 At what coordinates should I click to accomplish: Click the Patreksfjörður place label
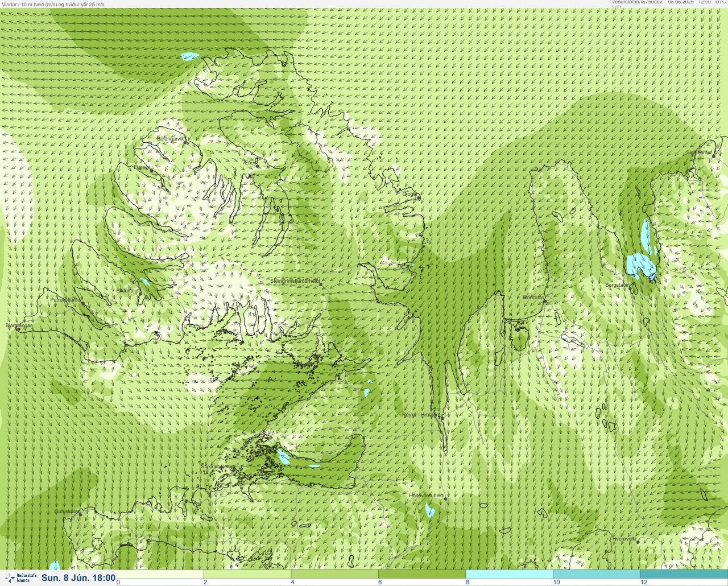pos(65,299)
